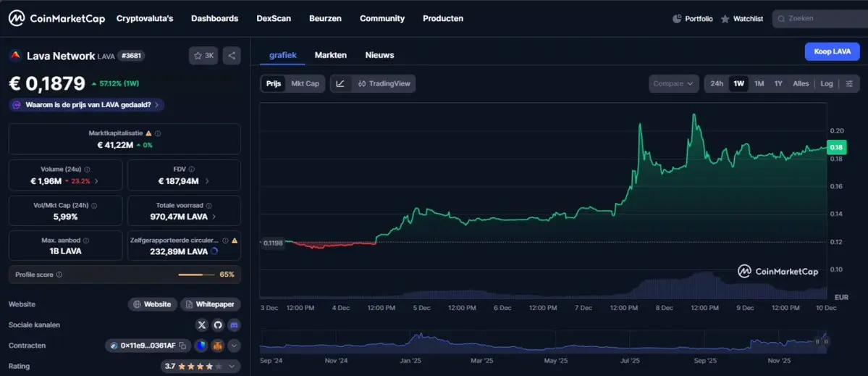Open the Portfolio pie chart icon
The width and height of the screenshot is (868, 376).
click(x=676, y=19)
